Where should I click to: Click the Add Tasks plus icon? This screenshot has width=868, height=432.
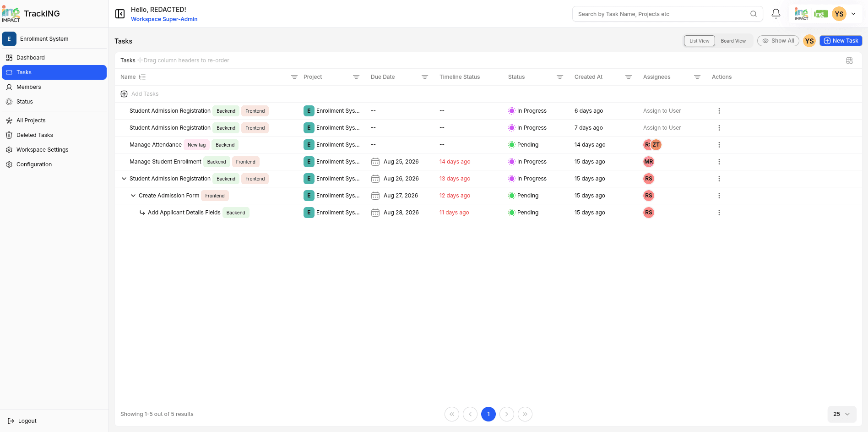point(124,94)
